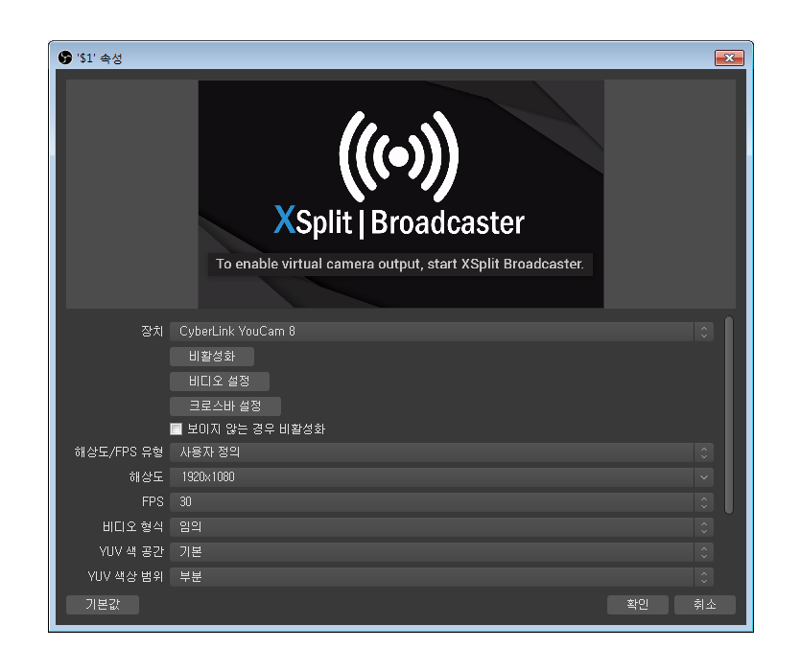Click chevron arrow of 해상도 combo box
Image resolution: width=801 pixels, height=672 pixels.
tap(704, 477)
